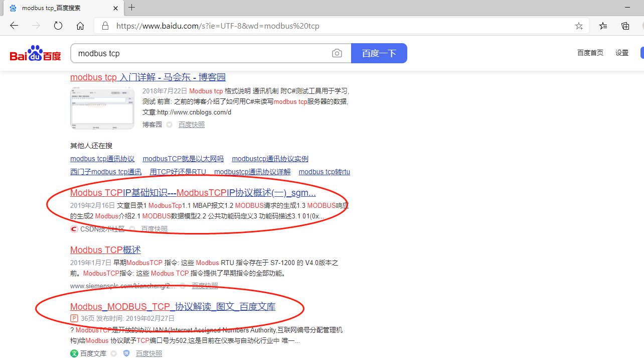
Task: Add this page to favorites with star
Action: 579,26
